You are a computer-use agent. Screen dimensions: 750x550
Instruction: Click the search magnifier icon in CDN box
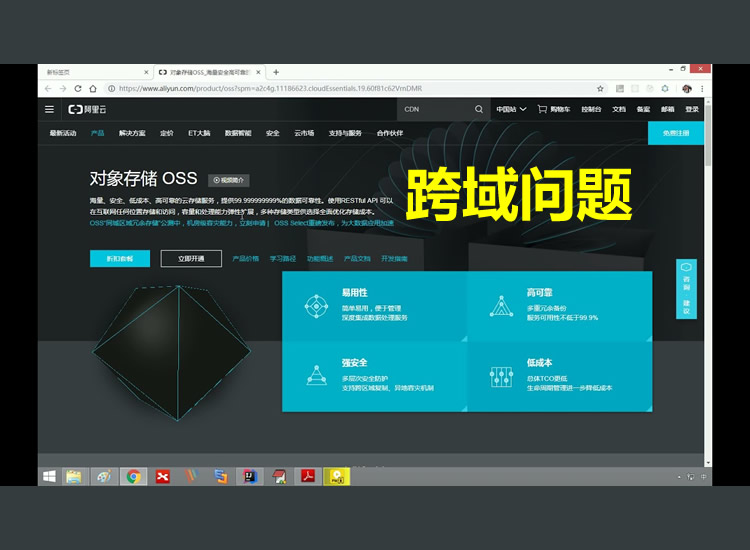tap(479, 109)
